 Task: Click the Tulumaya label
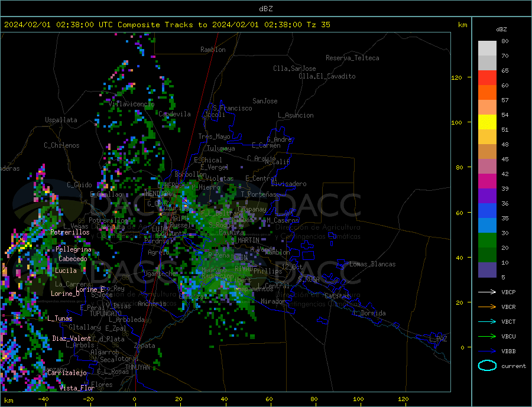click(x=220, y=148)
